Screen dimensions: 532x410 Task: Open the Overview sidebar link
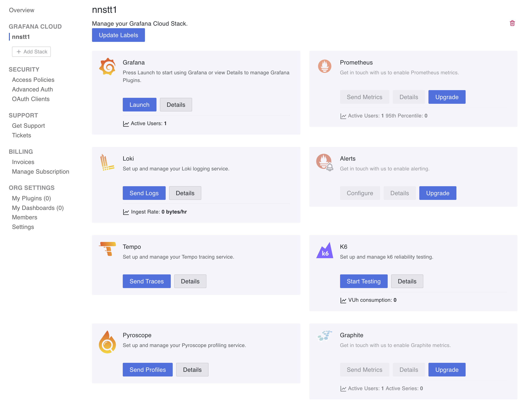click(21, 10)
